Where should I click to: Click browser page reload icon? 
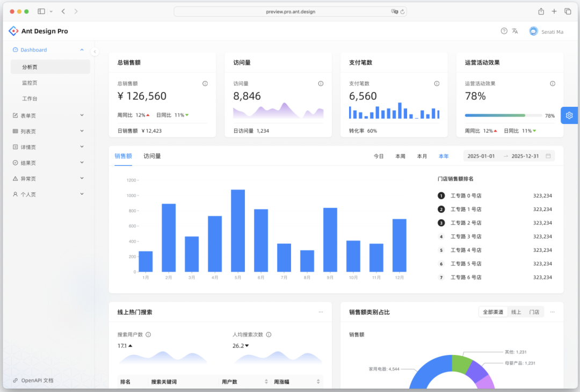click(402, 12)
